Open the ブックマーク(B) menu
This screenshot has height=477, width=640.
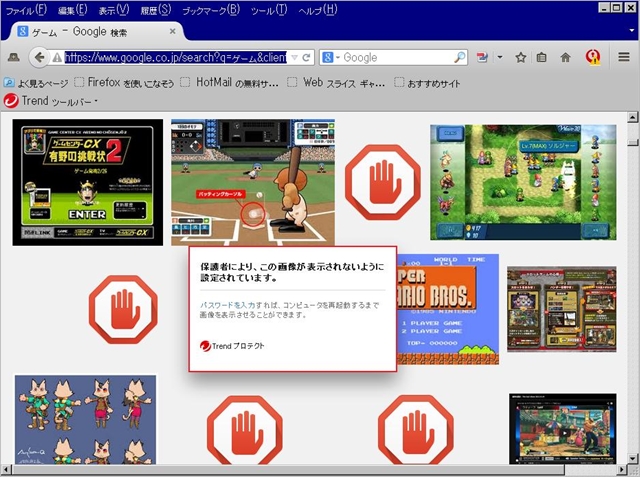[x=211, y=10]
